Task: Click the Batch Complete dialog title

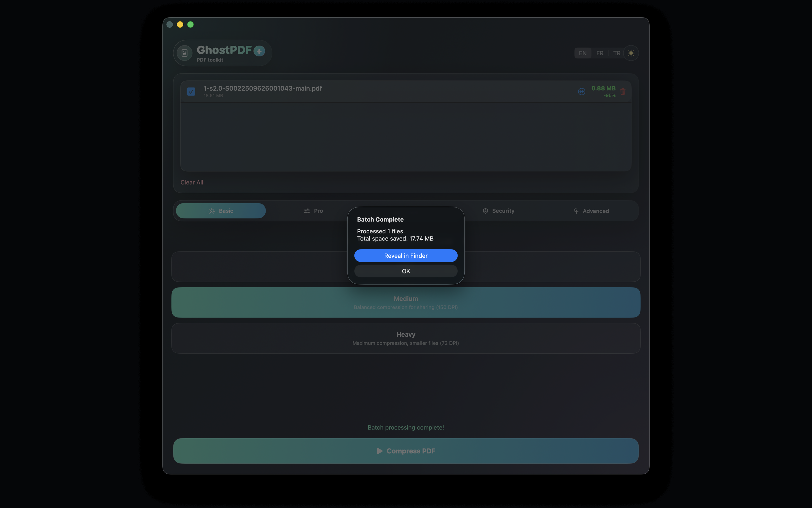Action: (380, 219)
